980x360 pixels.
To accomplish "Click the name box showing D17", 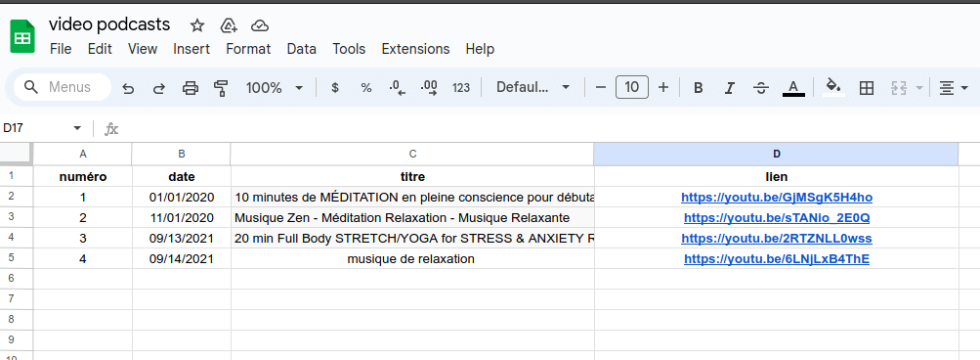I will click(35, 128).
